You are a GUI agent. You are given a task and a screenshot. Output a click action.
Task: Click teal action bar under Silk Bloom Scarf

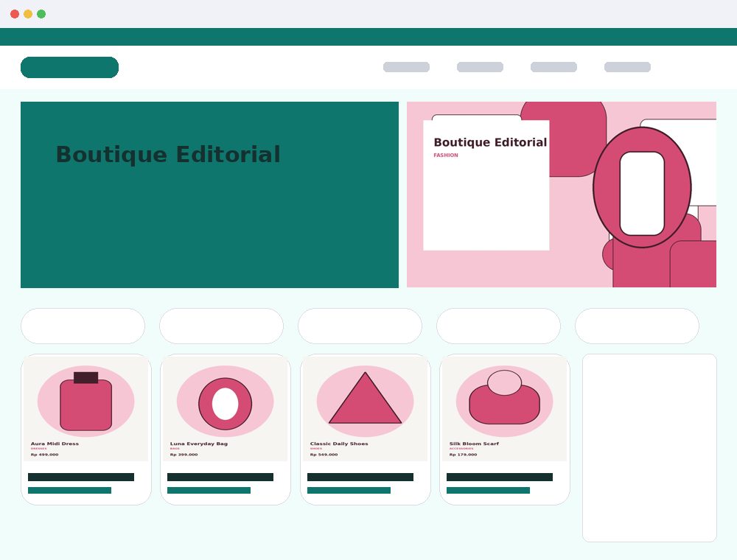tap(488, 491)
